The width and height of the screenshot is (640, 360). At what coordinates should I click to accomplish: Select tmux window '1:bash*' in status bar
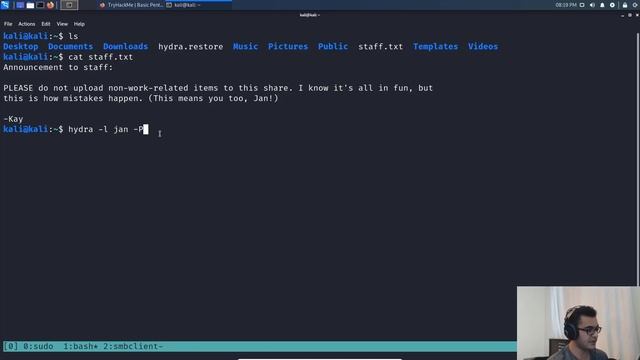coord(80,347)
